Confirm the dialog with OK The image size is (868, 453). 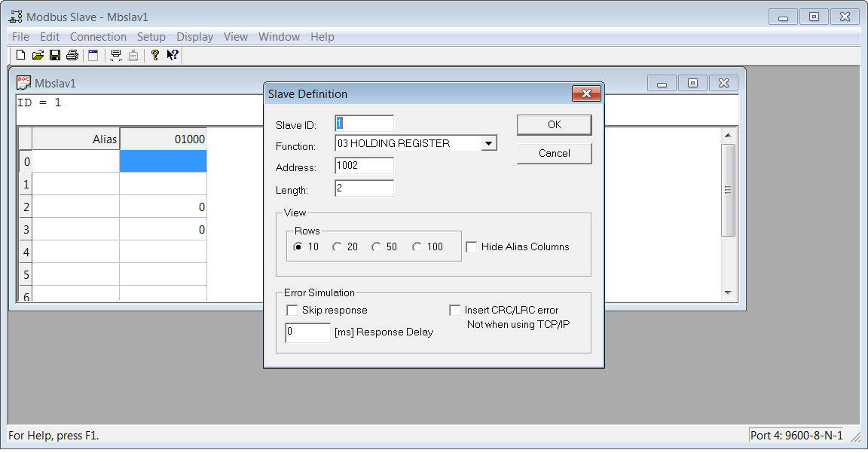[x=554, y=124]
